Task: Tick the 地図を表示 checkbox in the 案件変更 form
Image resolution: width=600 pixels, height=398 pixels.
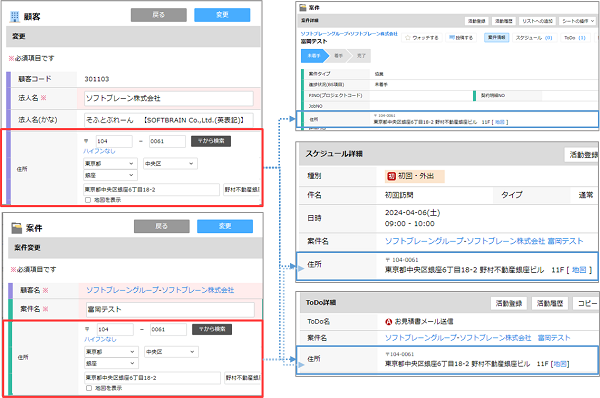Action: pos(89,388)
